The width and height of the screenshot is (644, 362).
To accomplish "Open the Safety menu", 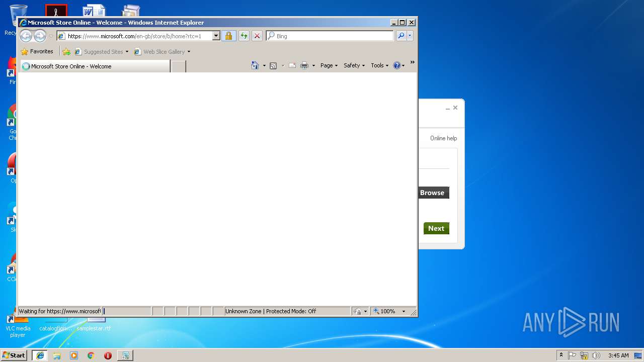I will coord(354,65).
